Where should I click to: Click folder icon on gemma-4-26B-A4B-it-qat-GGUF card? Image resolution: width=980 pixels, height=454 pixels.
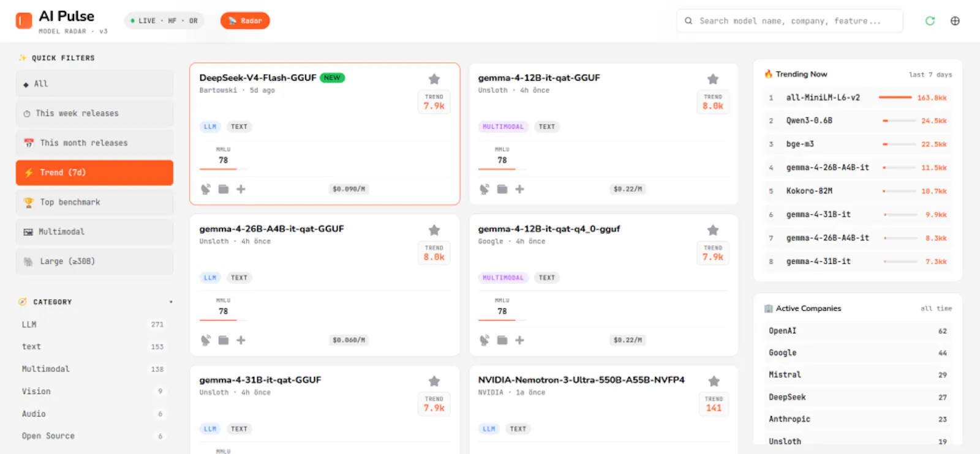tap(224, 340)
